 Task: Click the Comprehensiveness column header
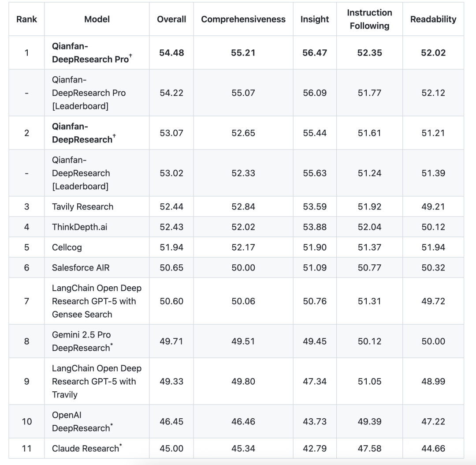pos(243,19)
